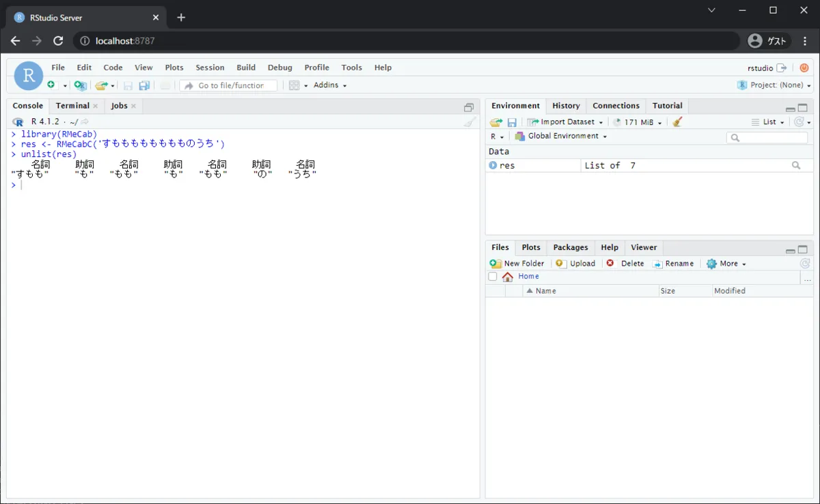This screenshot has height=504, width=820.
Task: Toggle the select all files checkbox
Action: tap(493, 277)
